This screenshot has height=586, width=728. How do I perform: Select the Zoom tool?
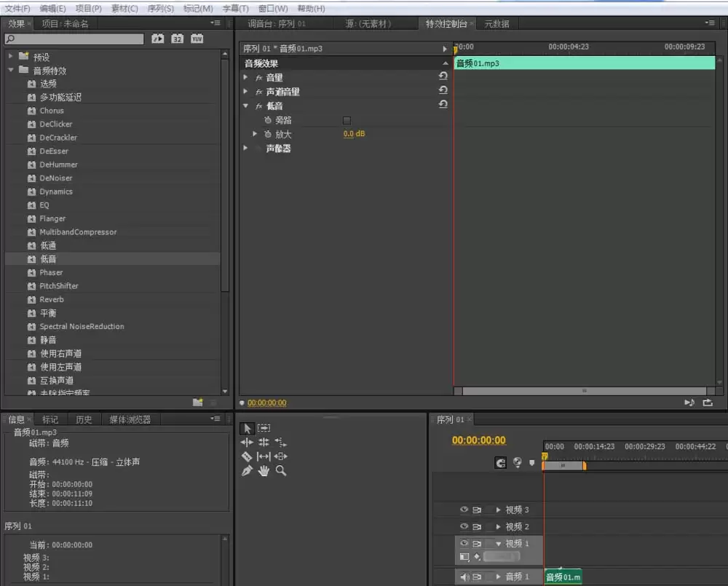tap(280, 470)
